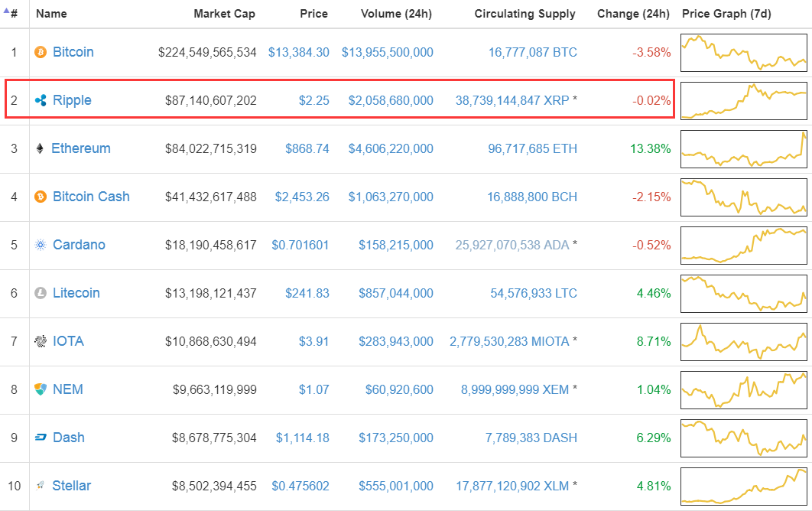Click the Litecoin logo icon

coord(41,293)
